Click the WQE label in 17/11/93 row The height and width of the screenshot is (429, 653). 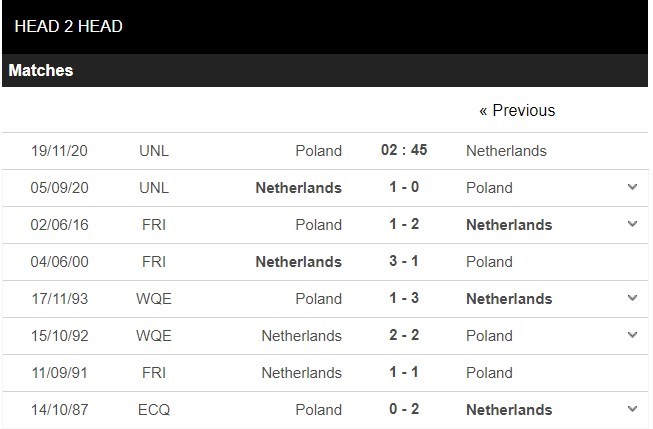[154, 299]
